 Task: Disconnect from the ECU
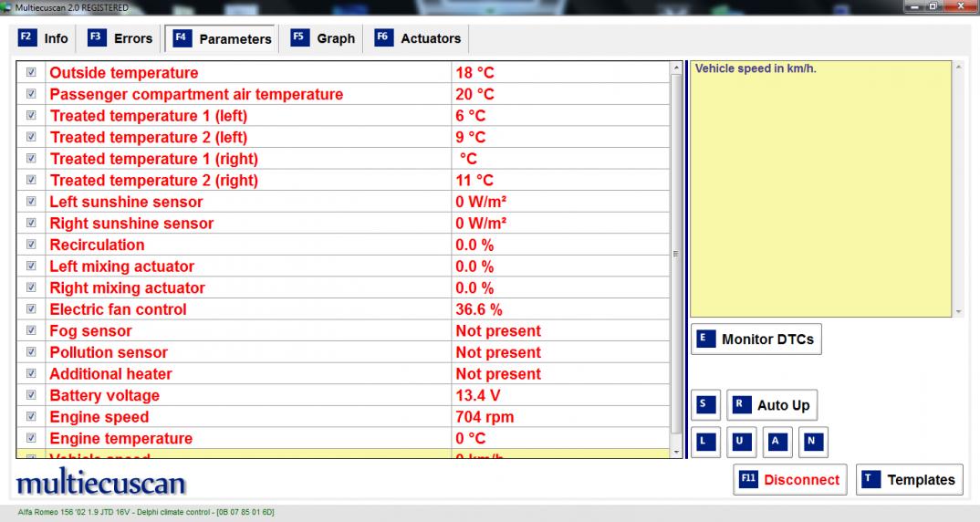pos(790,479)
